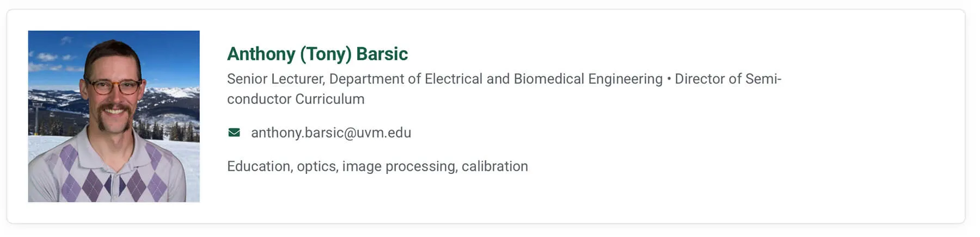Open Anthony (Tony) Barsic's profile name link
Image resolution: width=980 pixels, height=237 pixels.
point(317,54)
